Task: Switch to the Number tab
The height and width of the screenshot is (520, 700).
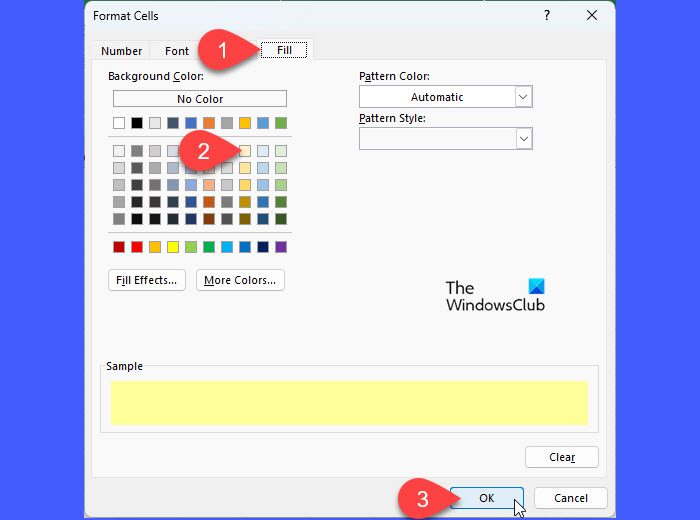Action: tap(121, 51)
